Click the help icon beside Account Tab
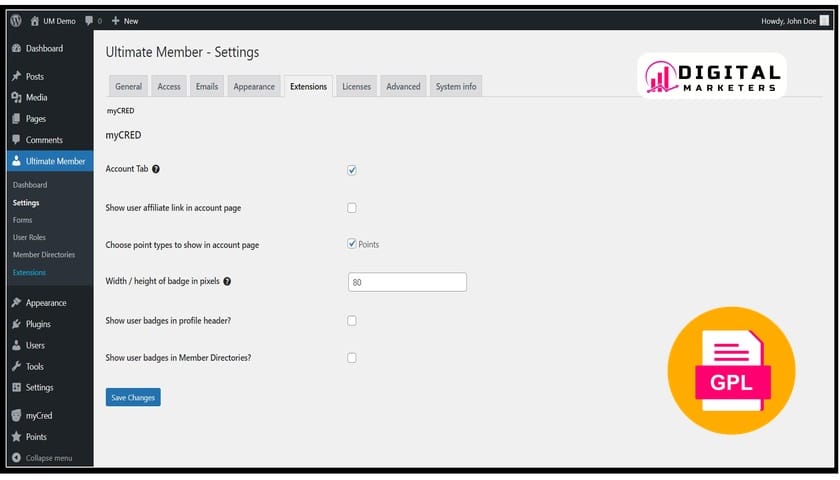Screen dimensions: 840x480 (156, 169)
